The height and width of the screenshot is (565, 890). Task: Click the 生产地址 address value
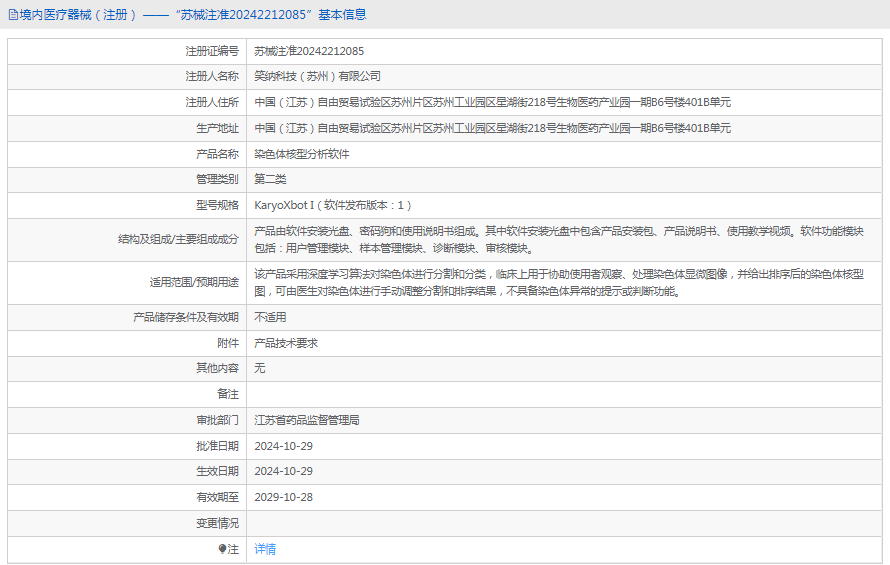point(493,128)
